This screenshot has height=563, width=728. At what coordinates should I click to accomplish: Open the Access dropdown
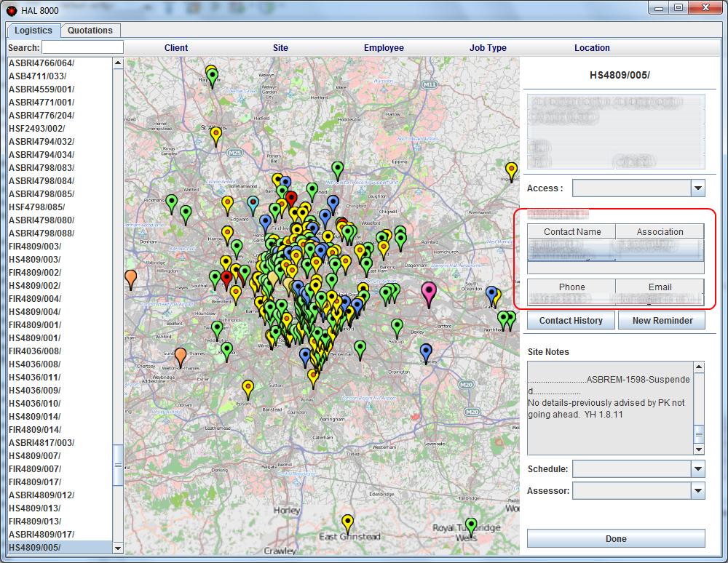pos(697,188)
